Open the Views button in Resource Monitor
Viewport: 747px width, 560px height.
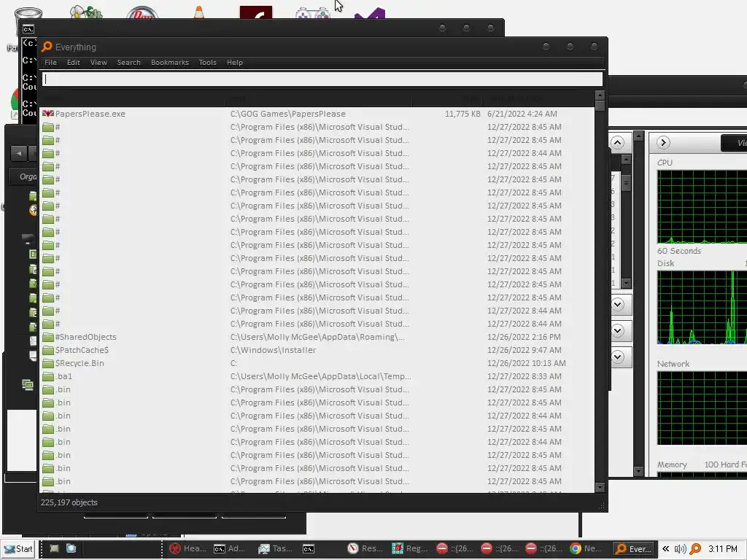(x=735, y=143)
